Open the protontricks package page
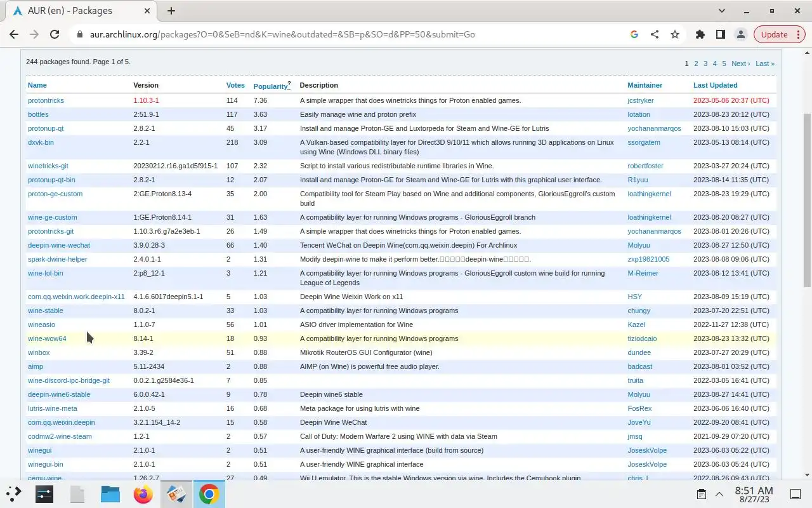This screenshot has width=812, height=508. 46,100
